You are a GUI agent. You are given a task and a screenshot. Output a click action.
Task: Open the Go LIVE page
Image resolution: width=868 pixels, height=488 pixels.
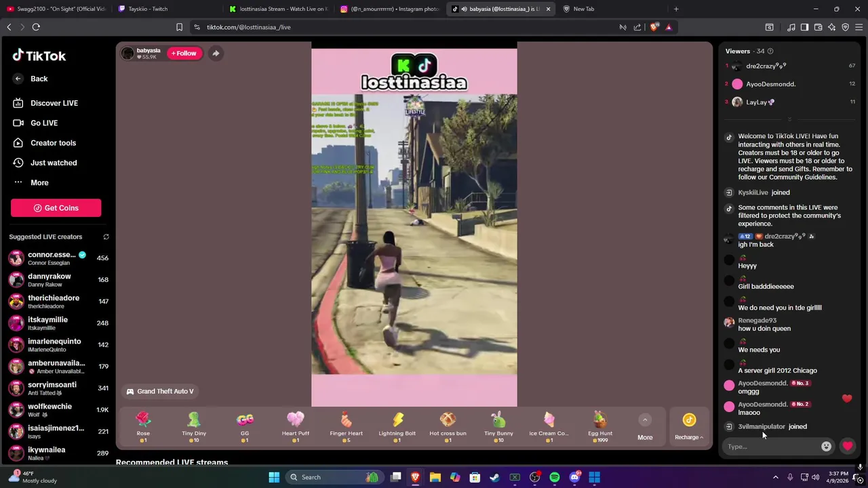tap(35, 123)
